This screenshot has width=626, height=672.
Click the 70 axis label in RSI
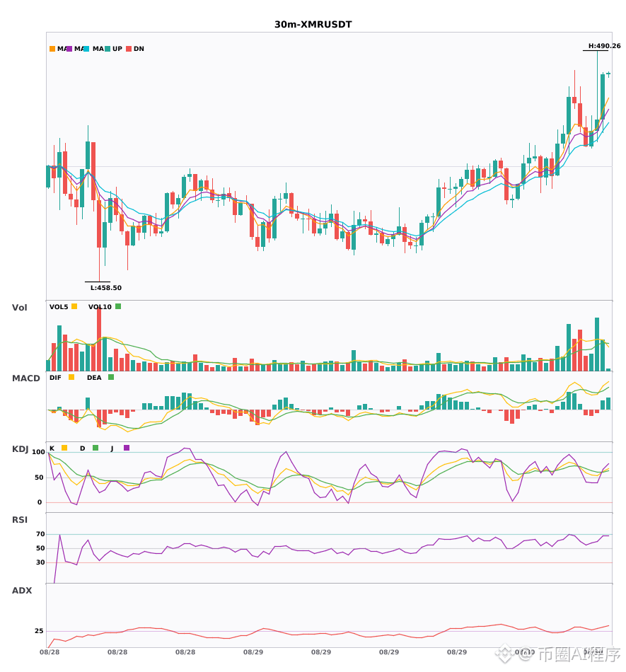click(x=40, y=534)
